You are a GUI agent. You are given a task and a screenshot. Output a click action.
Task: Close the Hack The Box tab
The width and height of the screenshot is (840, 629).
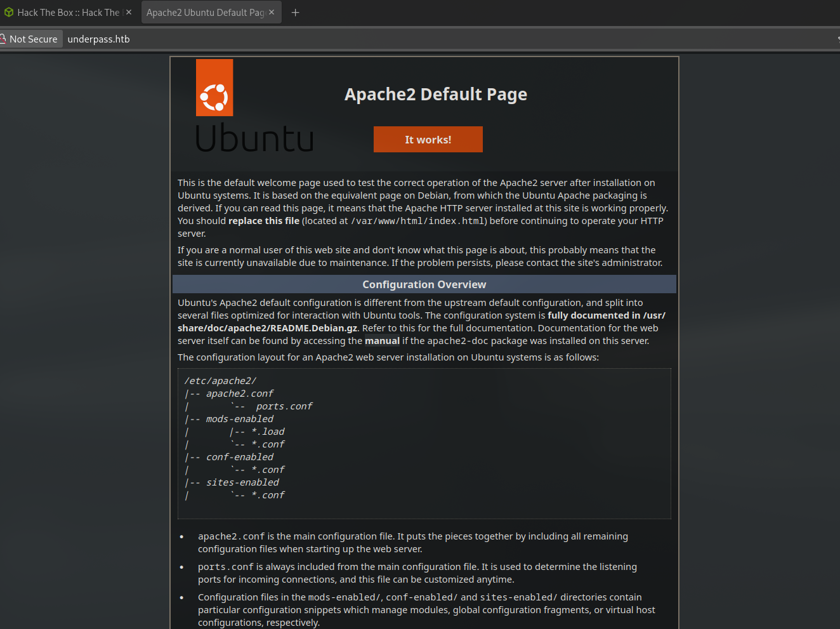coord(129,12)
